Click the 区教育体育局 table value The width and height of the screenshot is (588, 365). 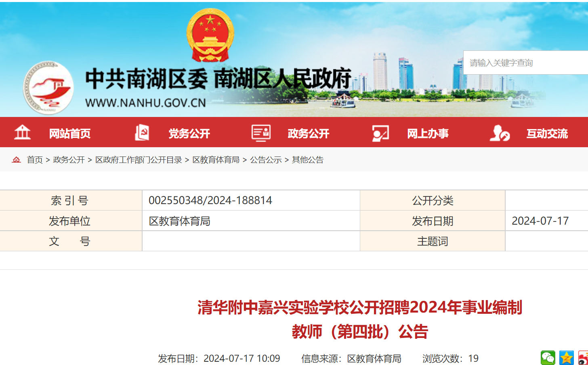tap(180, 221)
